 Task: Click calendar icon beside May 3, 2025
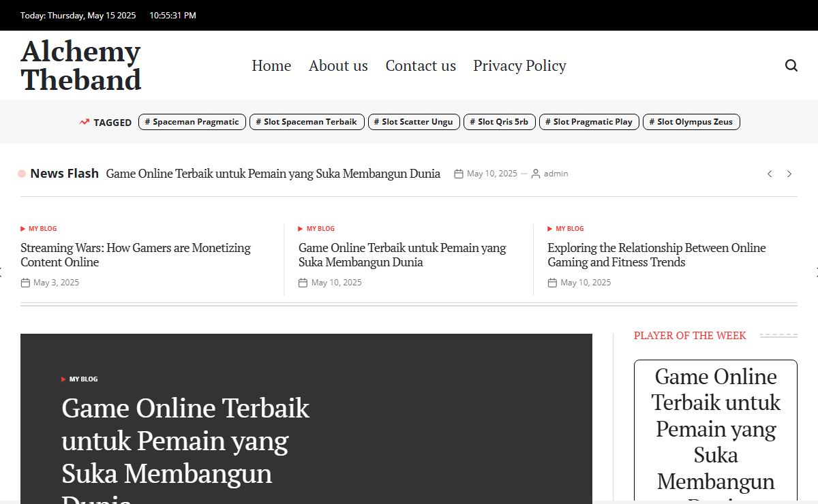pyautogui.click(x=25, y=283)
